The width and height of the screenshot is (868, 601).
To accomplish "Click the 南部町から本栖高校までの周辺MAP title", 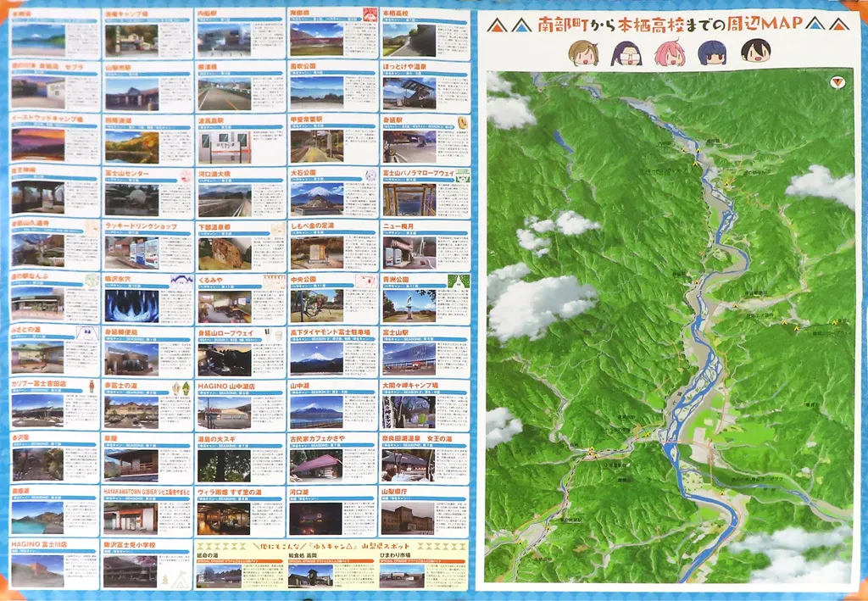I will pyautogui.click(x=671, y=23).
